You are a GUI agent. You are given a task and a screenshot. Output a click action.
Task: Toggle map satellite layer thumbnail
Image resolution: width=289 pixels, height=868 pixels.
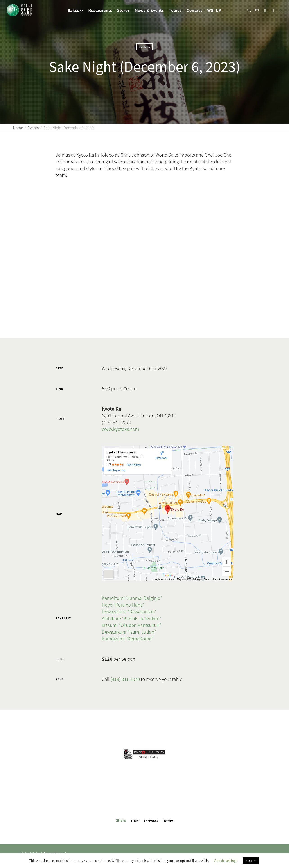(x=109, y=574)
